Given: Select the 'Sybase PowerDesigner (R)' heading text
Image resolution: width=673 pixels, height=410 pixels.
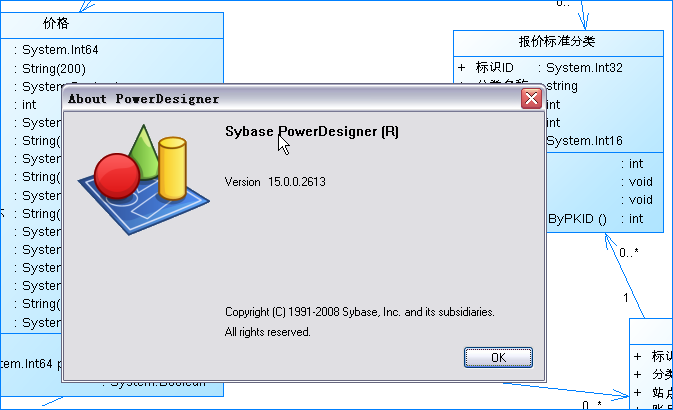Looking at the screenshot, I should coord(312,131).
